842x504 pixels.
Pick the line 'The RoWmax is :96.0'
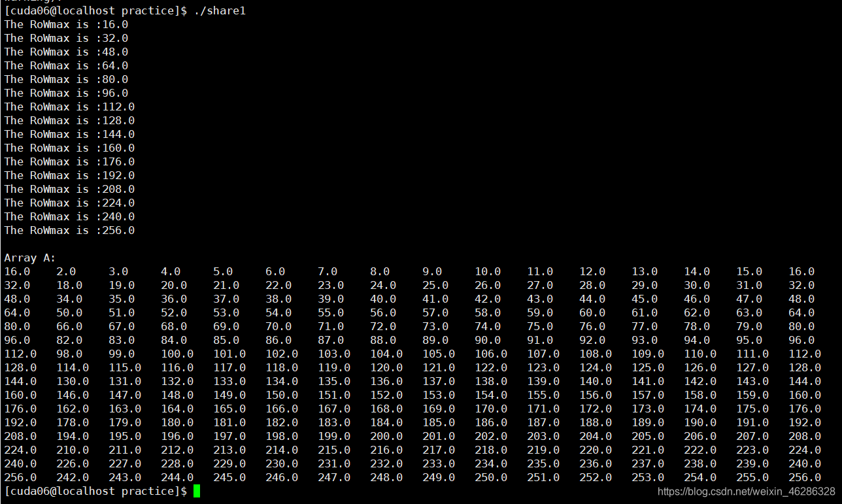tap(66, 93)
